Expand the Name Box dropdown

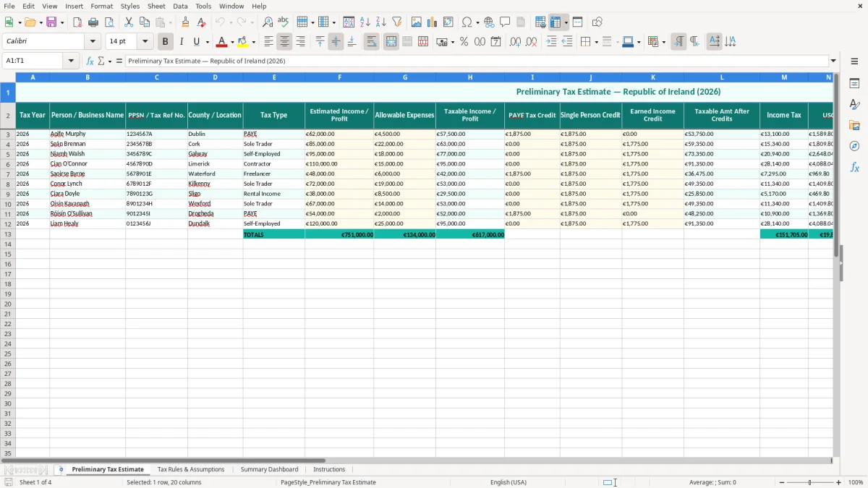71,61
